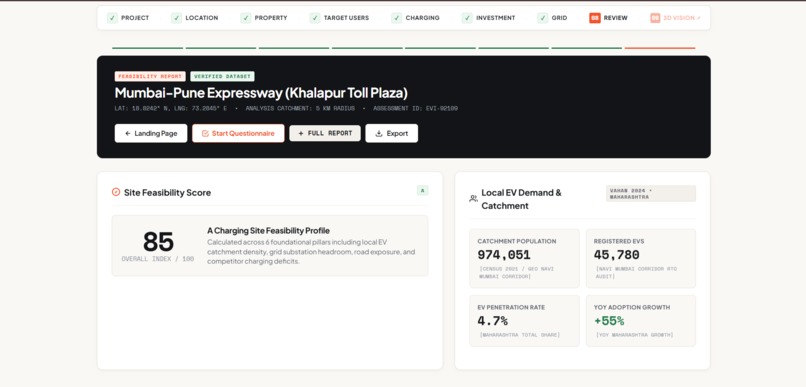The image size is (806, 387).
Task: Click the Vahan 2024 Maharashtra tag
Action: (x=651, y=194)
